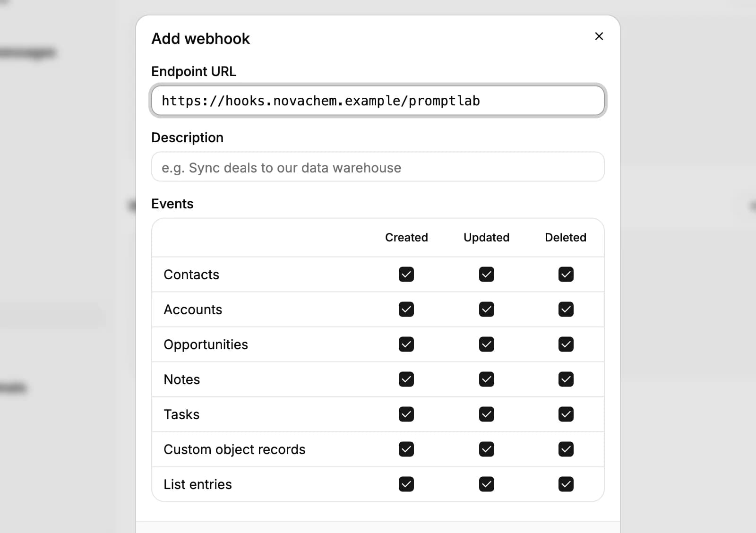Toggle Tasks Created checkbox
The height and width of the screenshot is (533, 756).
(406, 414)
